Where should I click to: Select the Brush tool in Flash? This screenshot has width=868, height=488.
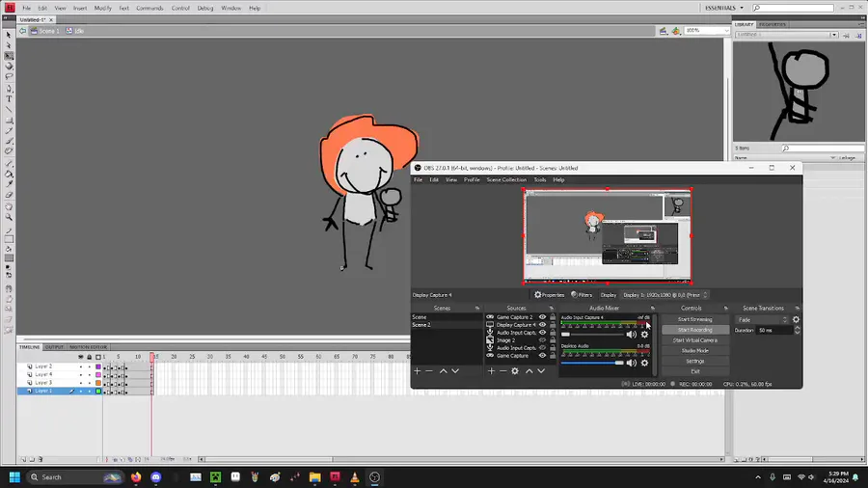(9, 141)
